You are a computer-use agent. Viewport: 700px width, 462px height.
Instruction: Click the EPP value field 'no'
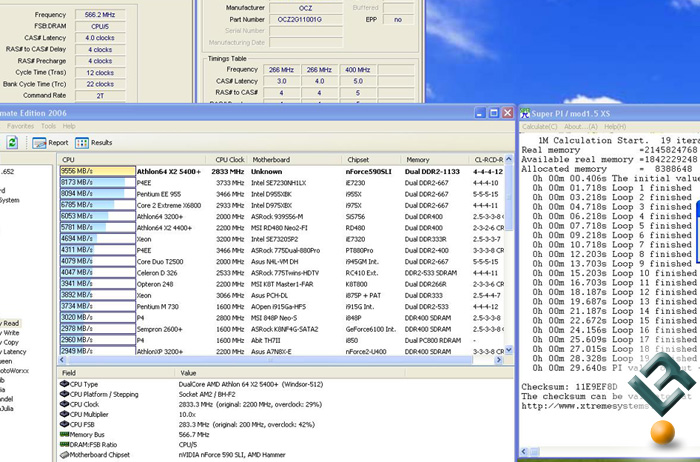398,20
